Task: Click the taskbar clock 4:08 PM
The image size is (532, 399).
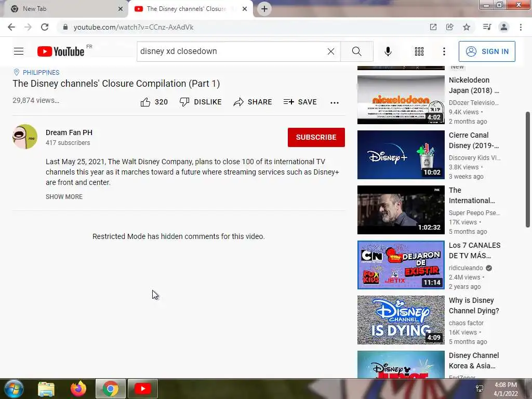Action: (506, 385)
